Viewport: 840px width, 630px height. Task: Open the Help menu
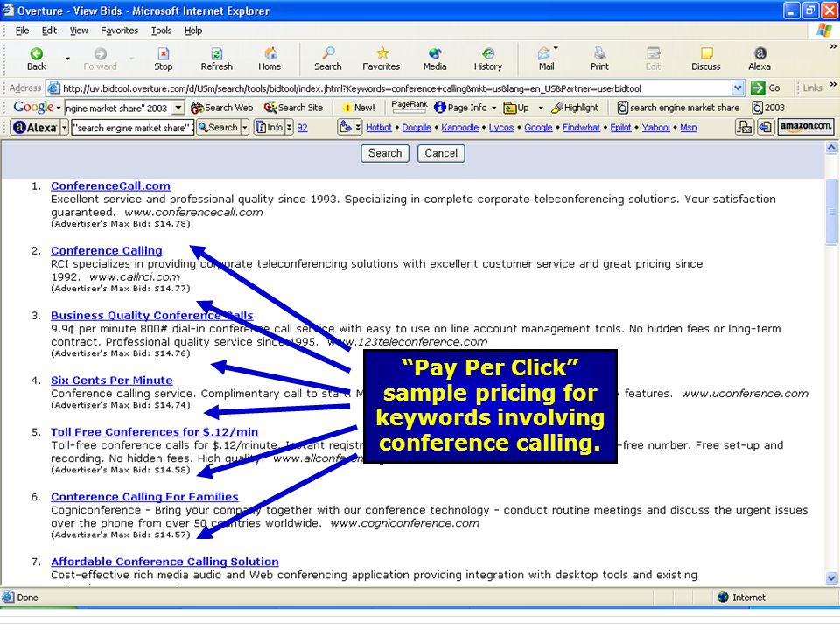tap(193, 31)
